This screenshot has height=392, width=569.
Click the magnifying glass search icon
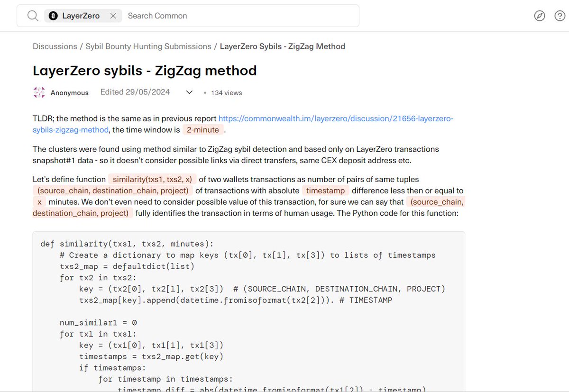33,16
